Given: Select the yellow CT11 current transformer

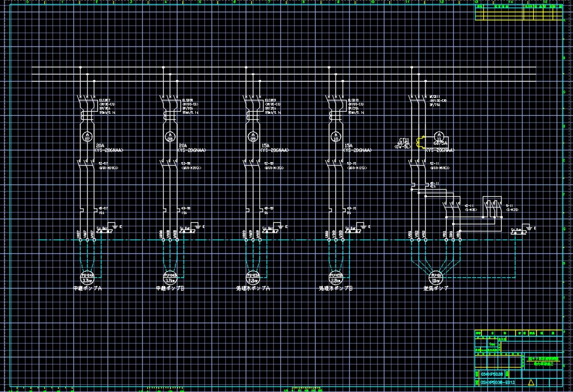Looking at the screenshot, I should pyautogui.click(x=421, y=141).
